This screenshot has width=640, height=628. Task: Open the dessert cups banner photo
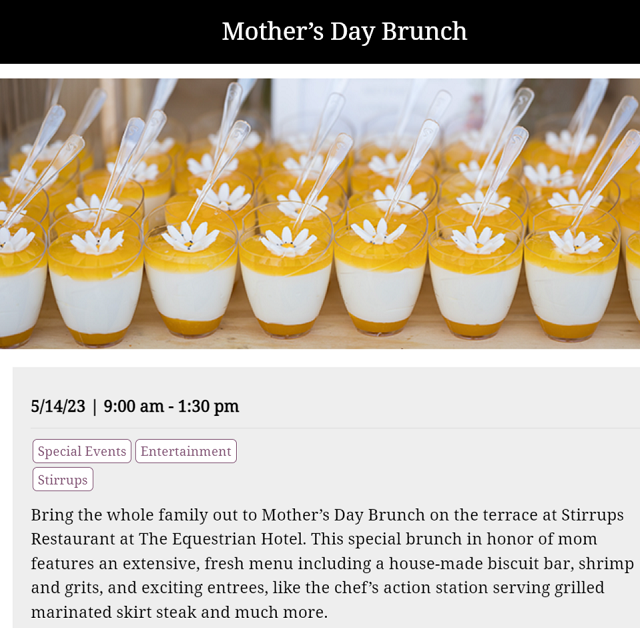tap(320, 213)
